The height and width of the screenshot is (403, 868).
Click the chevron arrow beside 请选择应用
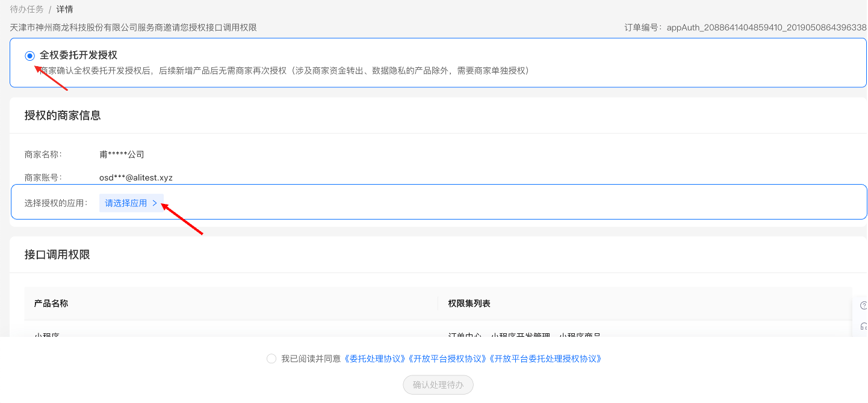tap(155, 203)
